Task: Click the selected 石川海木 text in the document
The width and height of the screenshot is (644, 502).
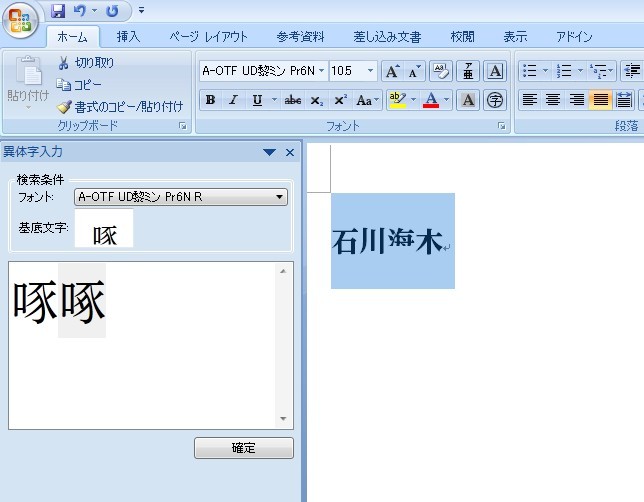Action: pyautogui.click(x=387, y=241)
